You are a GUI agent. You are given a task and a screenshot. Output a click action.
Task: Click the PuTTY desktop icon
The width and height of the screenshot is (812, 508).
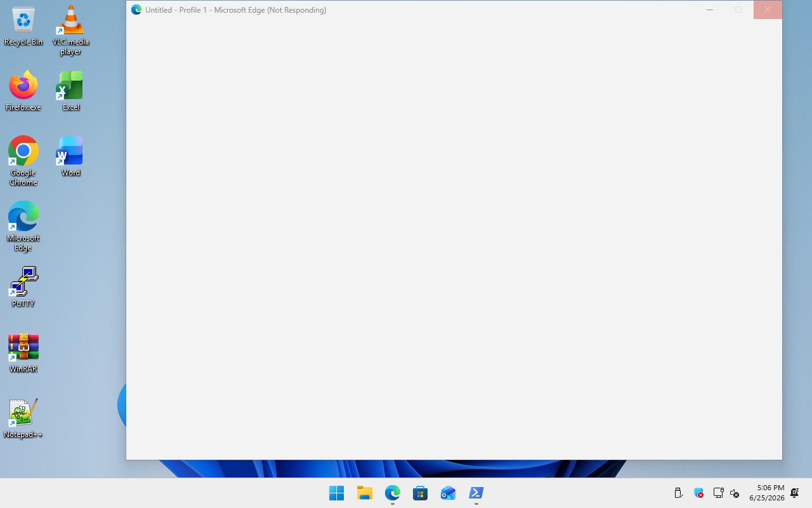(23, 288)
